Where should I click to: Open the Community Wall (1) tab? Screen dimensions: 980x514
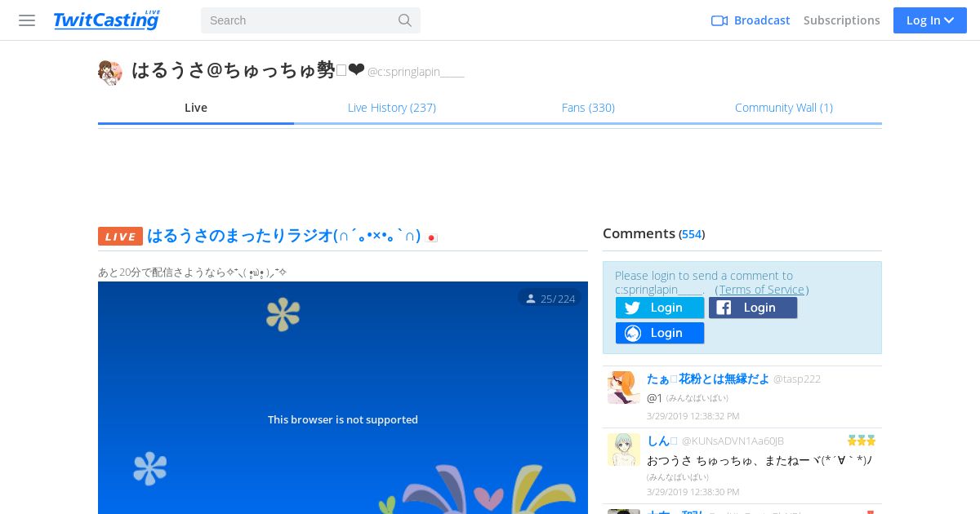point(784,108)
